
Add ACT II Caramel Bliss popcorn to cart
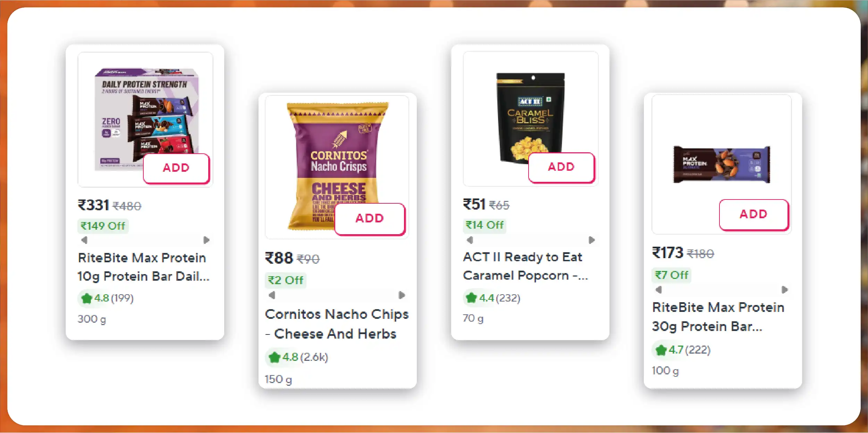pyautogui.click(x=561, y=167)
